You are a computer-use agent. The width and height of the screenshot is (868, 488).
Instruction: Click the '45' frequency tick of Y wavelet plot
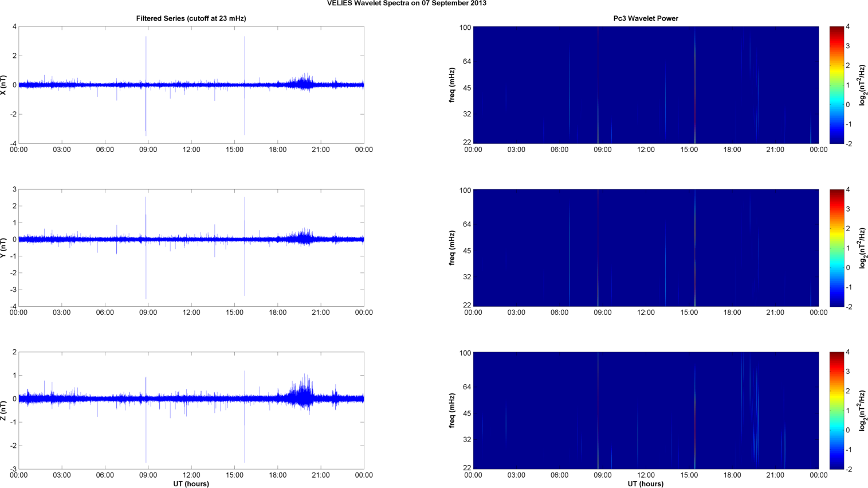(x=467, y=251)
